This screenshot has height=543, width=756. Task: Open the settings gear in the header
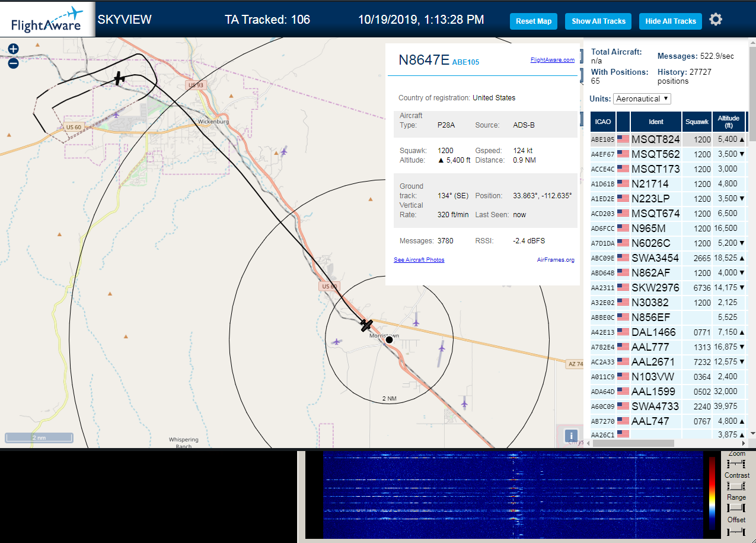point(716,20)
